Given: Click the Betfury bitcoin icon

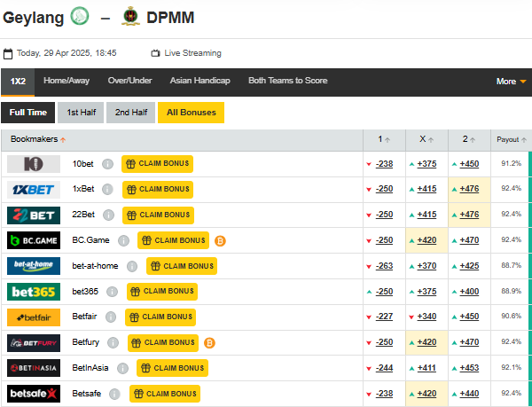Looking at the screenshot, I should point(210,342).
